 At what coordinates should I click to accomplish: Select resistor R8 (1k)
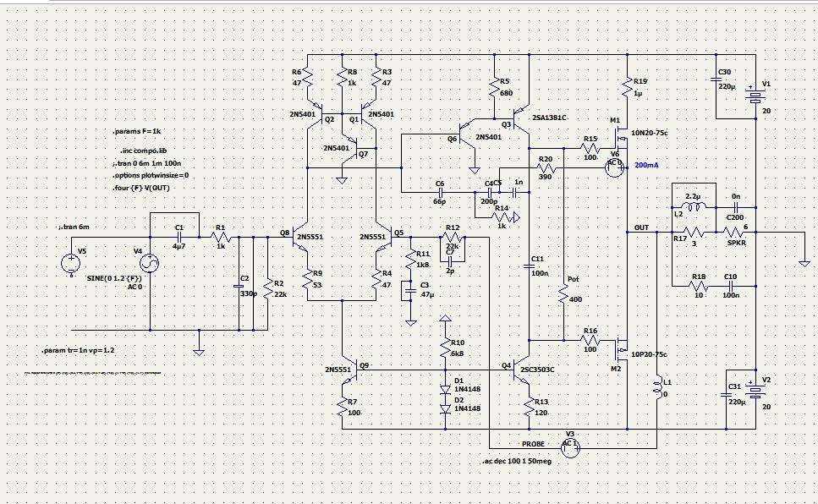pyautogui.click(x=343, y=78)
